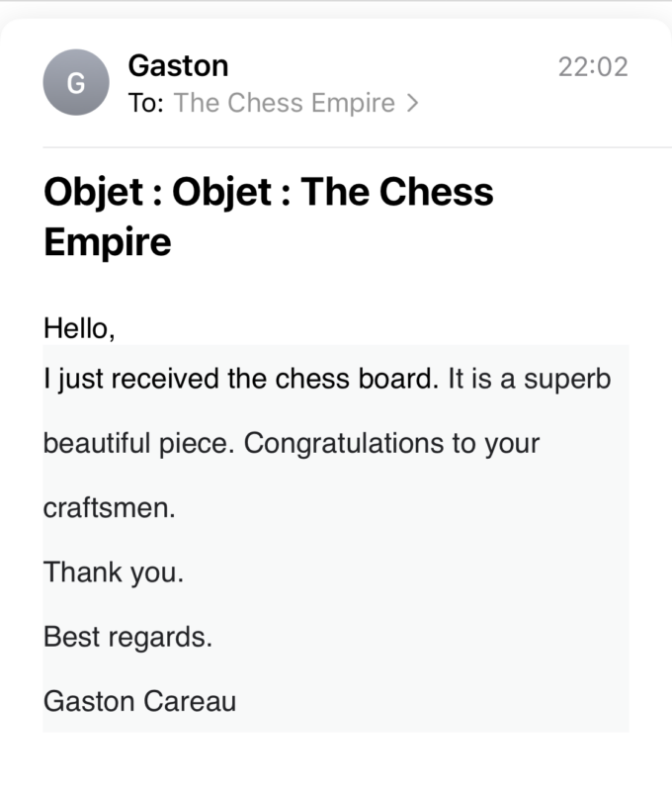Image resolution: width=672 pixels, height=791 pixels.
Task: Tap the word Empire in the subject
Action: (108, 242)
